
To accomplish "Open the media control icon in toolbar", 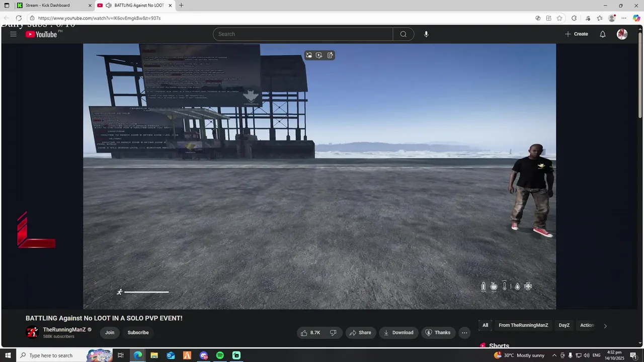I will tap(588, 18).
